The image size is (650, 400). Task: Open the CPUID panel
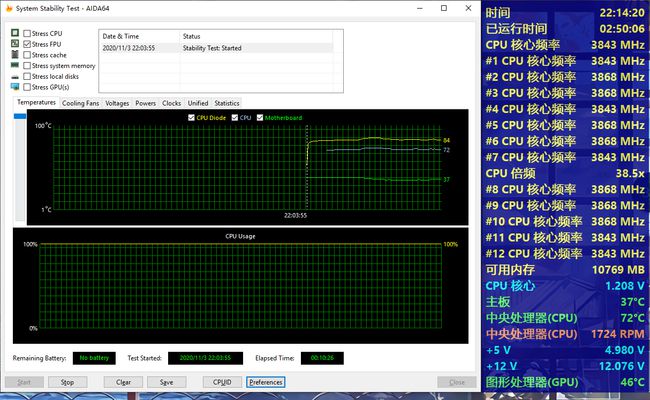[222, 382]
